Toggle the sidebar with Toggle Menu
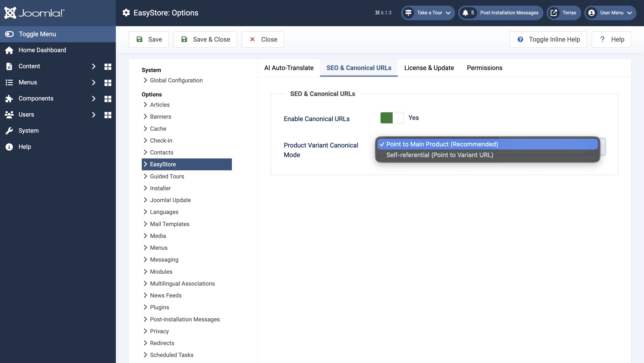 (x=58, y=34)
